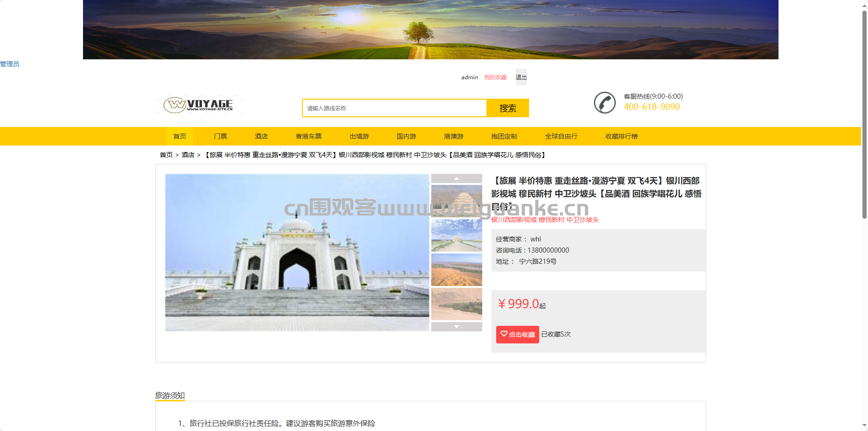868x431 pixels.
Task: Open the 酒店 navigation item
Action: click(262, 136)
